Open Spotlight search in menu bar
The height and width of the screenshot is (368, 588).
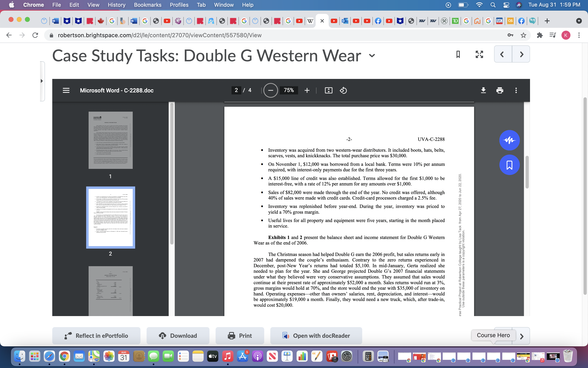(493, 5)
